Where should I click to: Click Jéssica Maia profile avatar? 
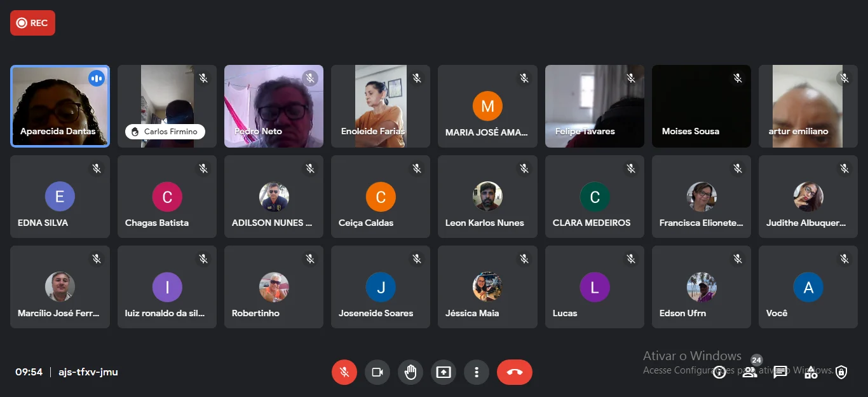[x=487, y=287]
